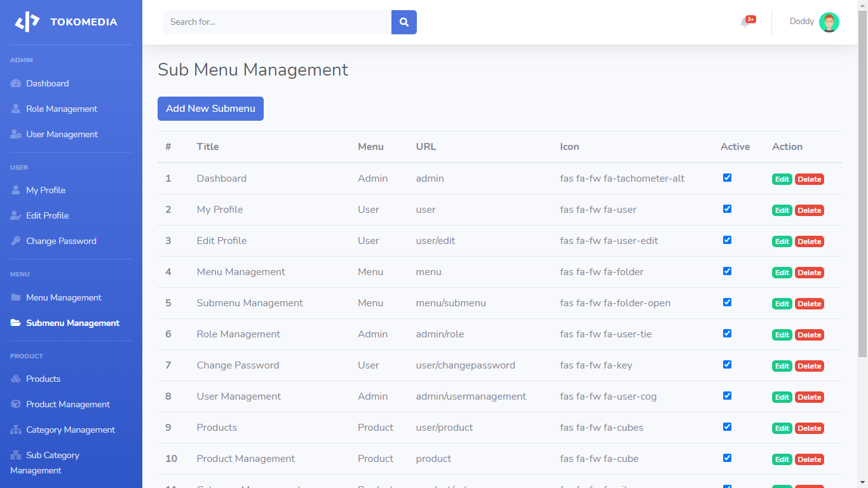Select Edit Profile in the sidebar
This screenshot has height=488, width=868.
(x=47, y=216)
